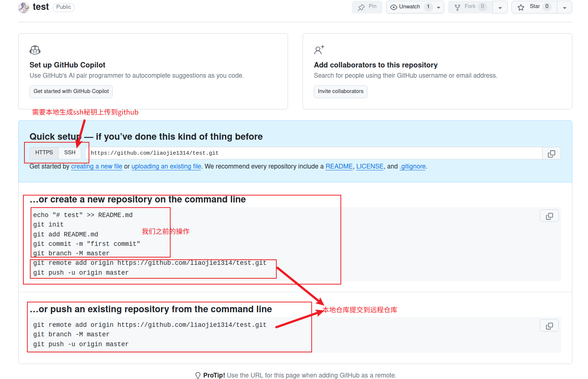Image resolution: width=588 pixels, height=379 pixels.
Task: Click the Fork count badge
Action: (x=483, y=7)
